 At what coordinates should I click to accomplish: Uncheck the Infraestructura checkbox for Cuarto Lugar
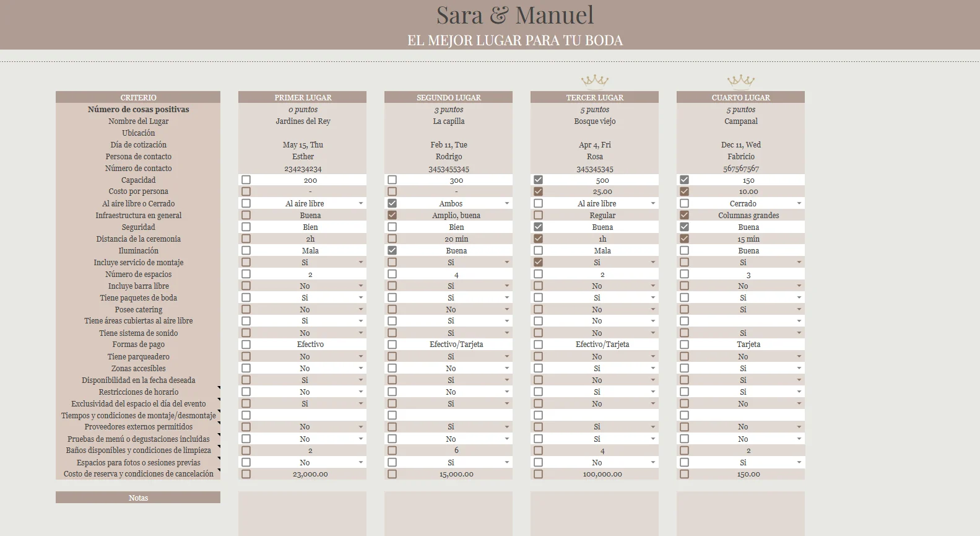click(684, 215)
